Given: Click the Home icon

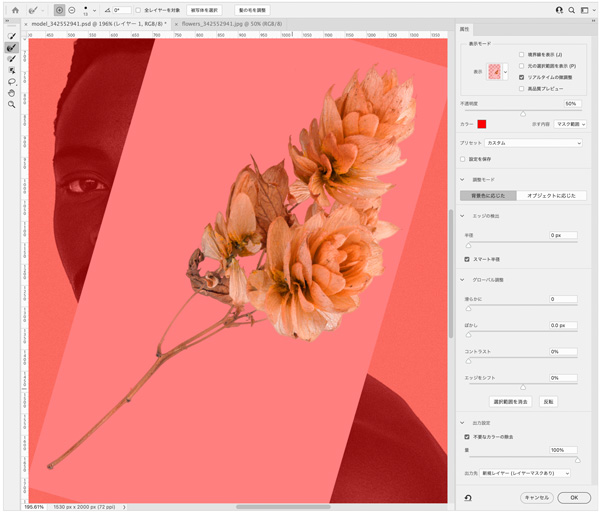Looking at the screenshot, I should coord(15,10).
